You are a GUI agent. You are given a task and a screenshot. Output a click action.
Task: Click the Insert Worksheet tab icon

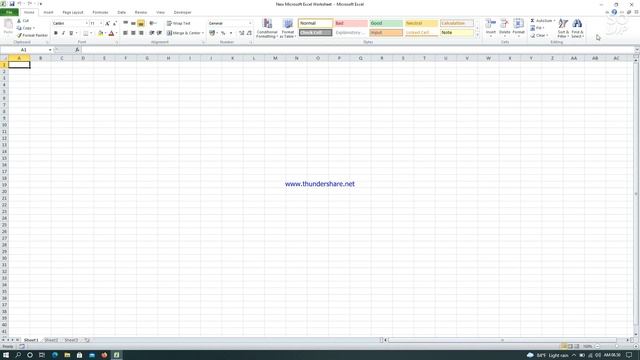[x=87, y=340]
